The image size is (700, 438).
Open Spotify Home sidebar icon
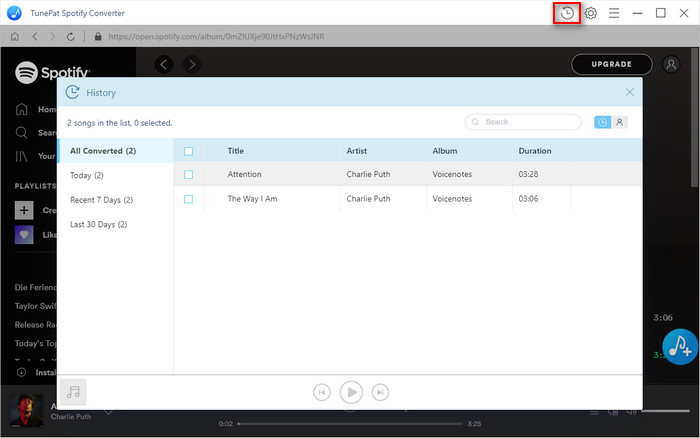(x=21, y=109)
